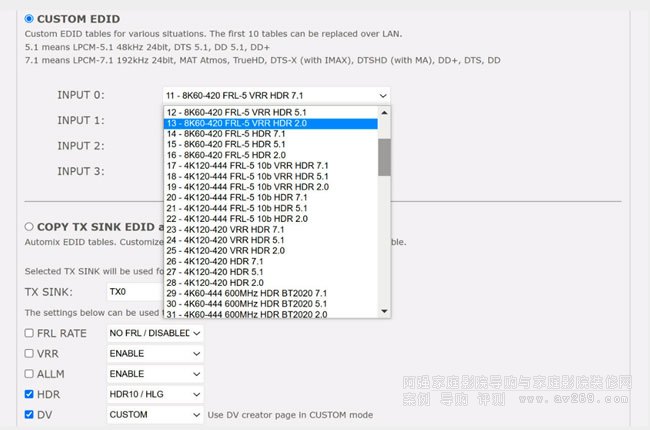Image resolution: width=650 pixels, height=430 pixels.
Task: Click the scroll-down arrow of the EDID list
Action: pos(384,312)
